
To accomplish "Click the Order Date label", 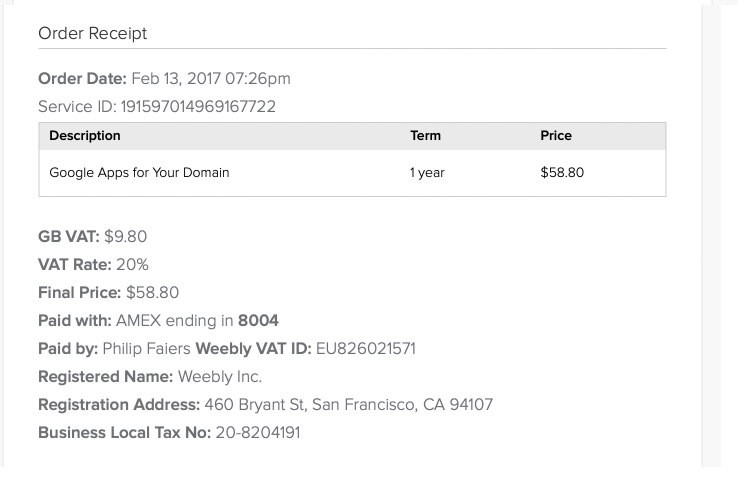I will point(82,79).
